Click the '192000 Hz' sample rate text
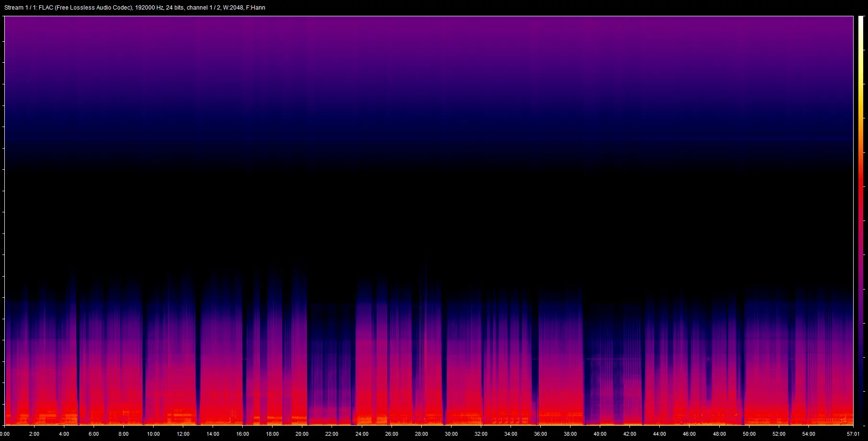The image size is (868, 441). click(x=149, y=8)
